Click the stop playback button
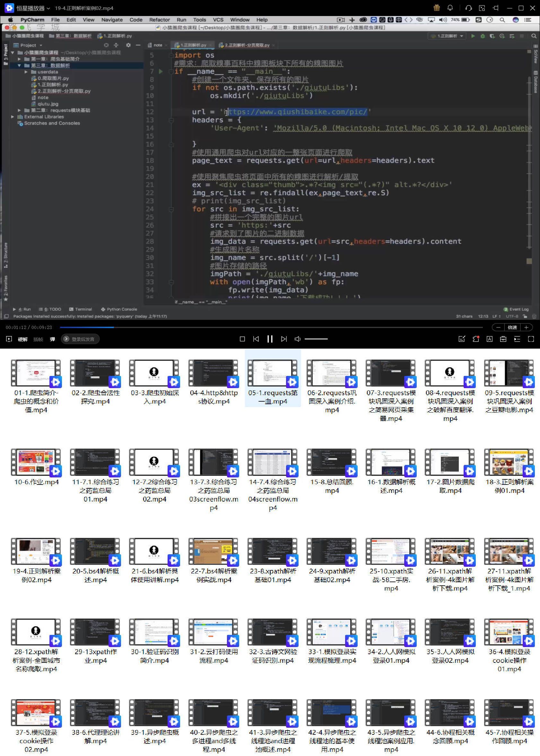Image resolution: width=540 pixels, height=756 pixels. [242, 339]
